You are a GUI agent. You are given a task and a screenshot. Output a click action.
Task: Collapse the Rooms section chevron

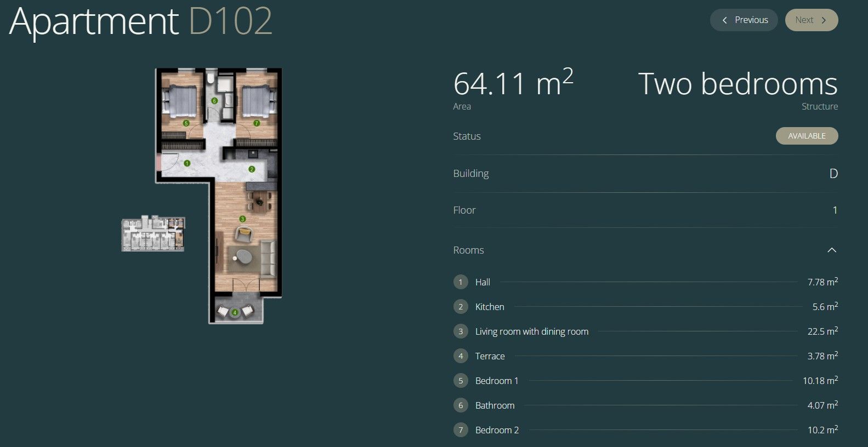pos(832,250)
